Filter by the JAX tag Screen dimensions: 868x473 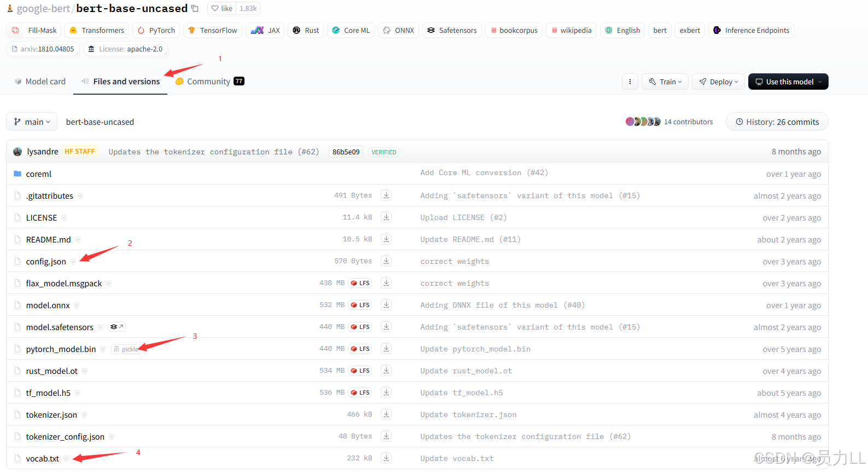(265, 30)
